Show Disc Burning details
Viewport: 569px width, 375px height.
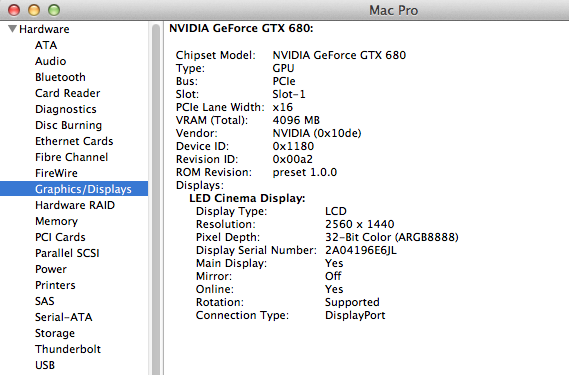[69, 125]
